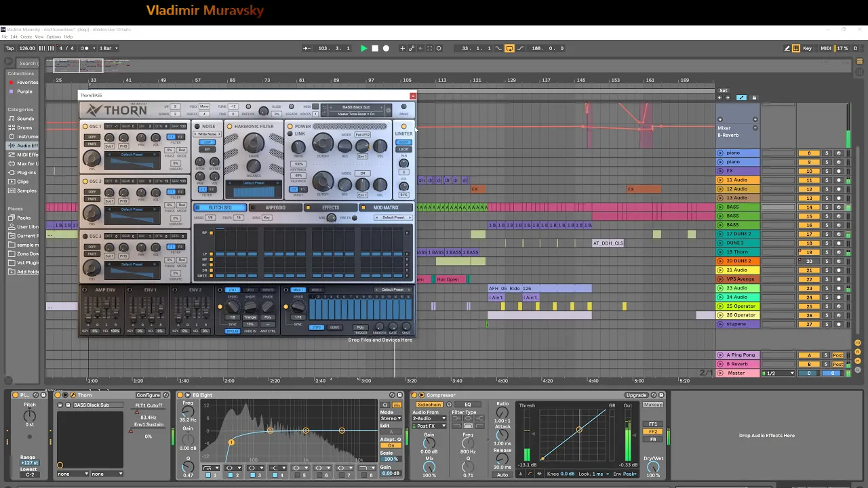Open Compressor Audio From 2-Audio dropdown

point(429,419)
